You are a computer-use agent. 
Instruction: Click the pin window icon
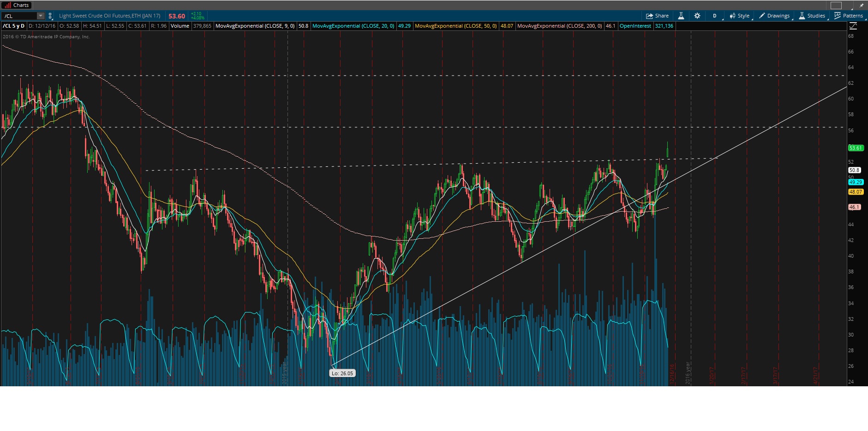(x=861, y=6)
